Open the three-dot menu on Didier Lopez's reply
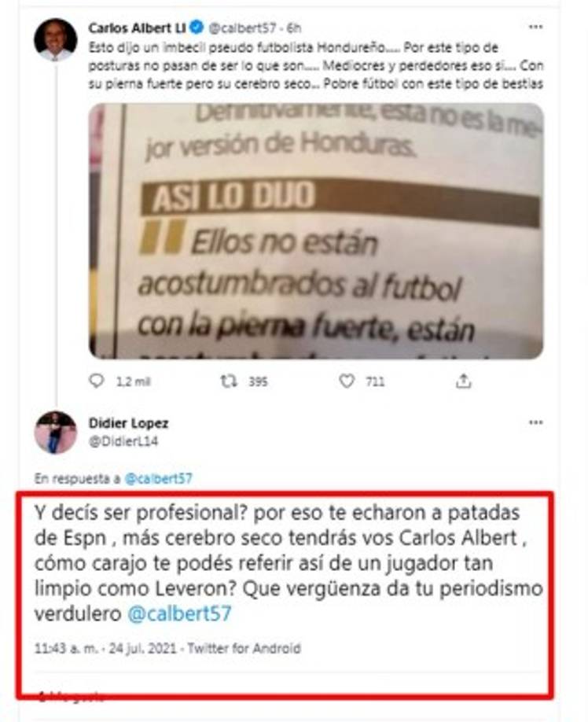 (535, 422)
